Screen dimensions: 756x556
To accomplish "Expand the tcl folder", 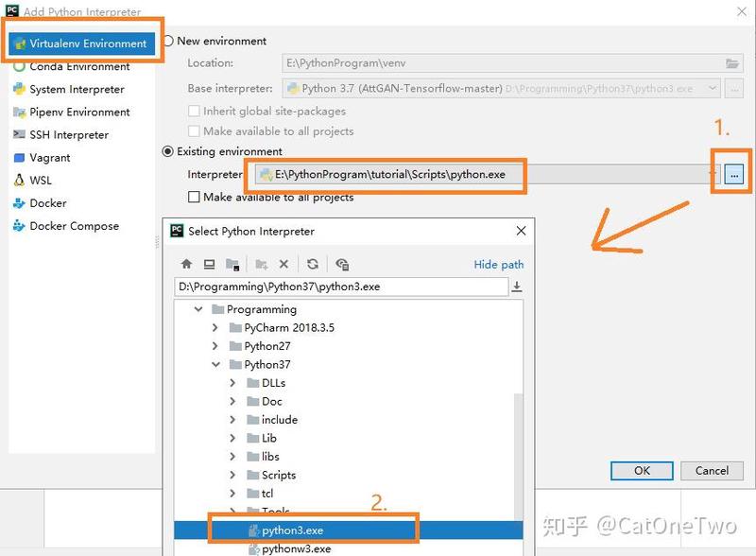I will 232,494.
